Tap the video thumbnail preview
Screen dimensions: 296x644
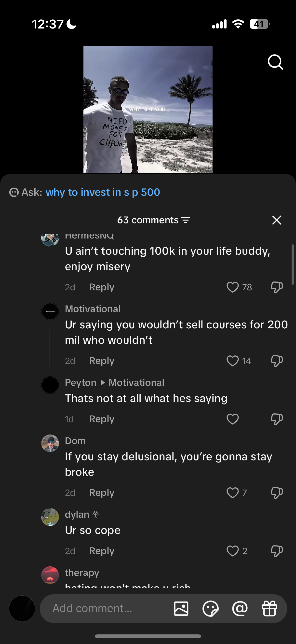tap(148, 109)
